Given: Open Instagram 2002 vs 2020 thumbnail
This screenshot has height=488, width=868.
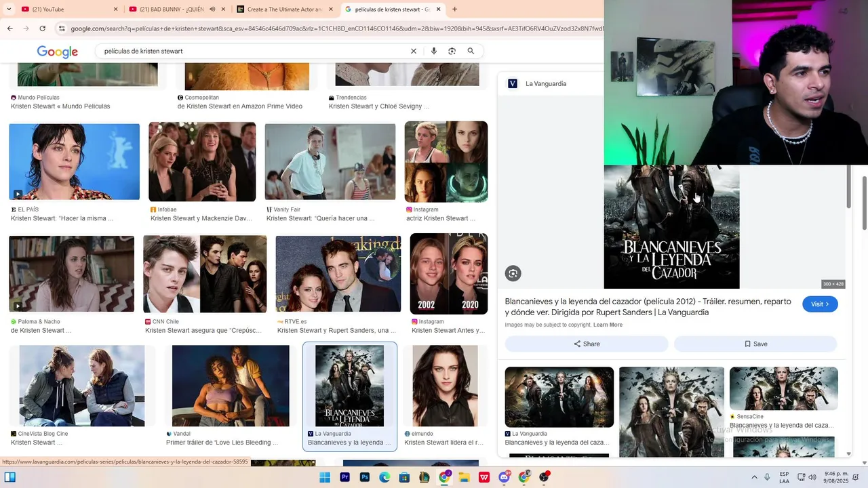Looking at the screenshot, I should (449, 274).
